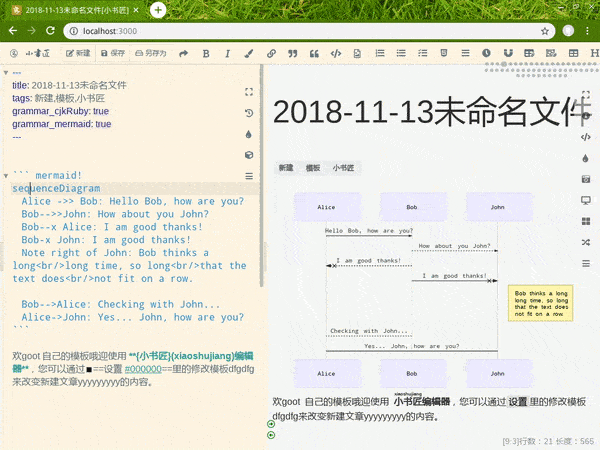The width and height of the screenshot is (600, 450).
Task: Insert a horizontal rule line
Action: tap(465, 53)
